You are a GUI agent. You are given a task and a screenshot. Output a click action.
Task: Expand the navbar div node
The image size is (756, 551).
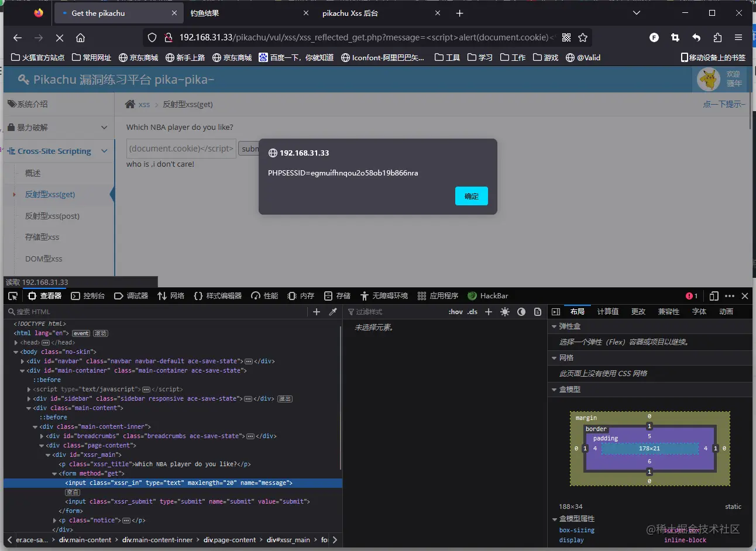pos(22,361)
